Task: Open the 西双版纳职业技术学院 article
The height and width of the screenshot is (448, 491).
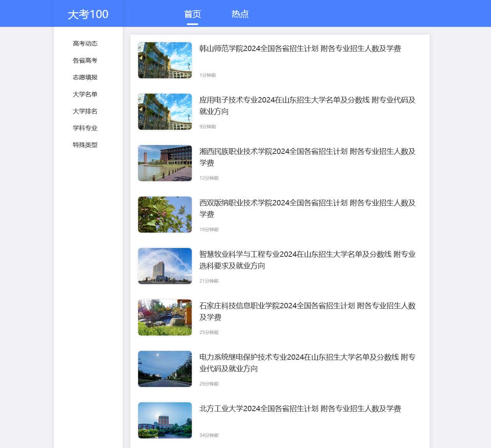Action: pos(306,209)
